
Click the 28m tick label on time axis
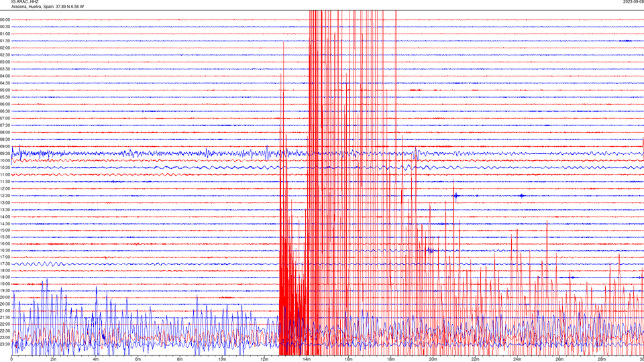tap(601, 359)
